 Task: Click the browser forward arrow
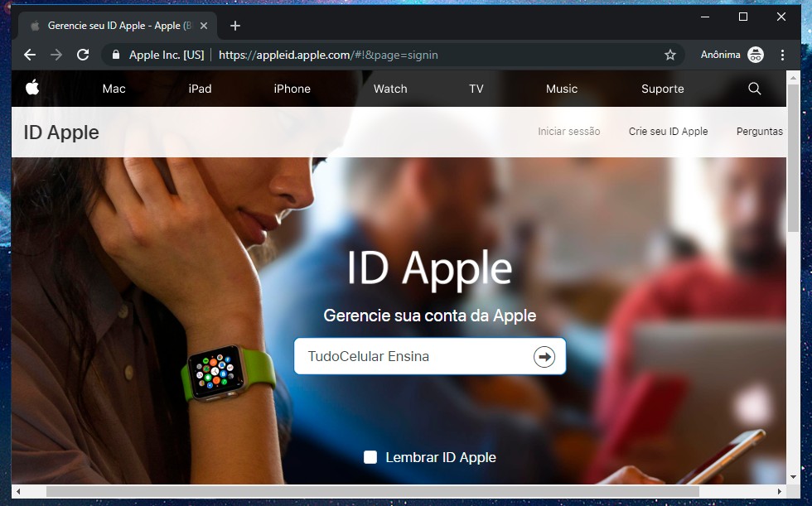click(x=56, y=55)
